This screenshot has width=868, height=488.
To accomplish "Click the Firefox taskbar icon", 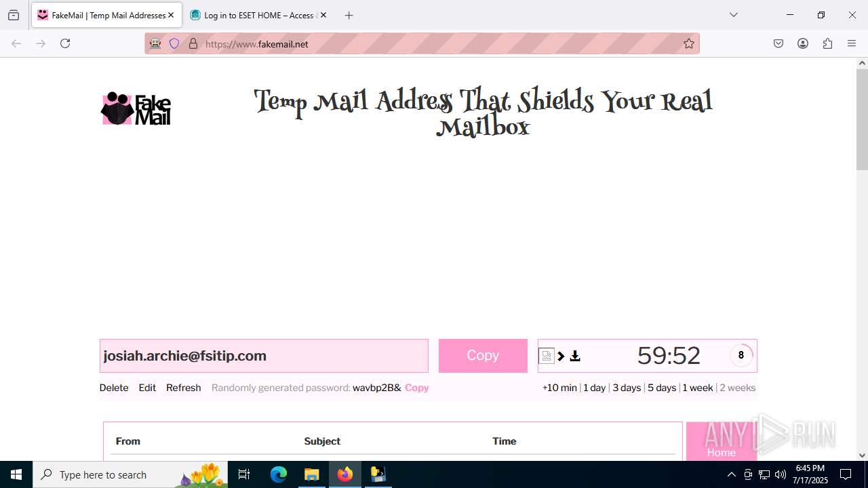I will 345,474.
